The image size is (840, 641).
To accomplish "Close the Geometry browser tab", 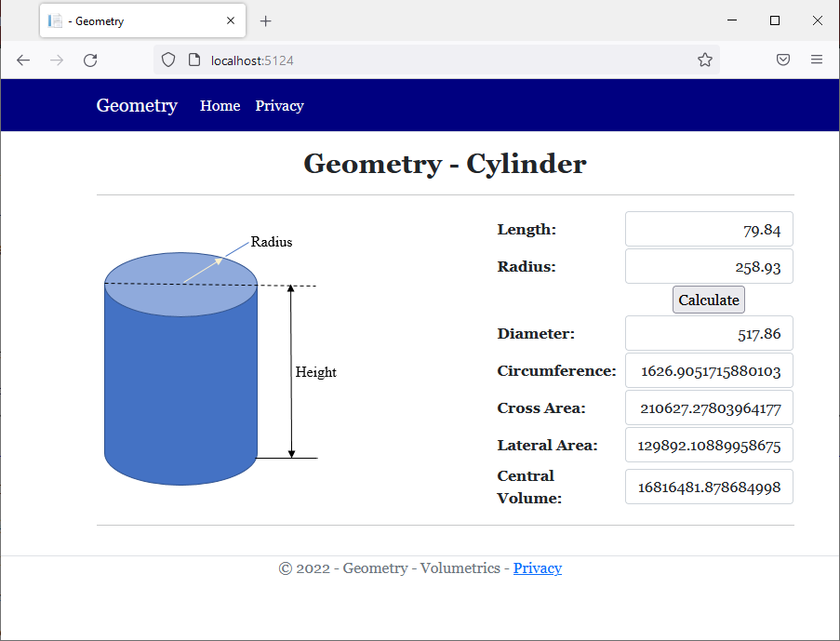I will pos(231,20).
